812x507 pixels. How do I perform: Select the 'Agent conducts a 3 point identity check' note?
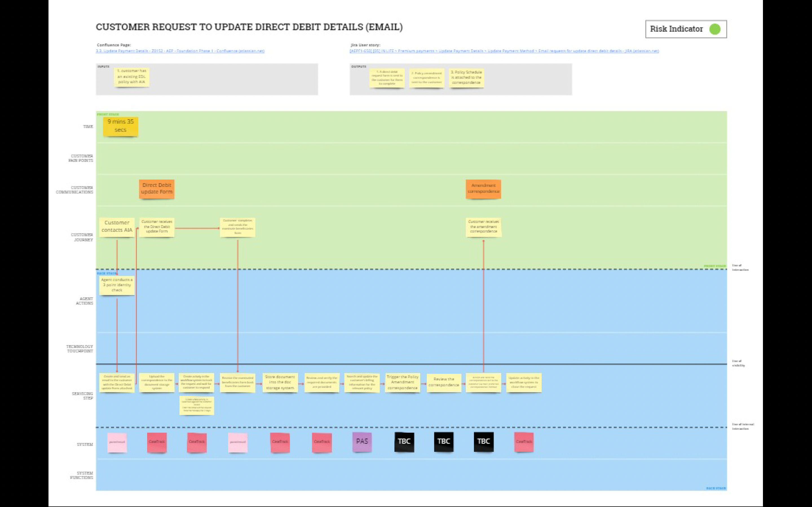pos(117,285)
